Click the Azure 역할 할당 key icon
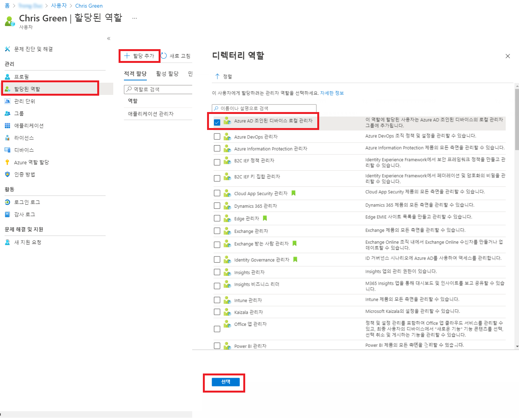This screenshot has height=420, width=519. [x=7, y=162]
